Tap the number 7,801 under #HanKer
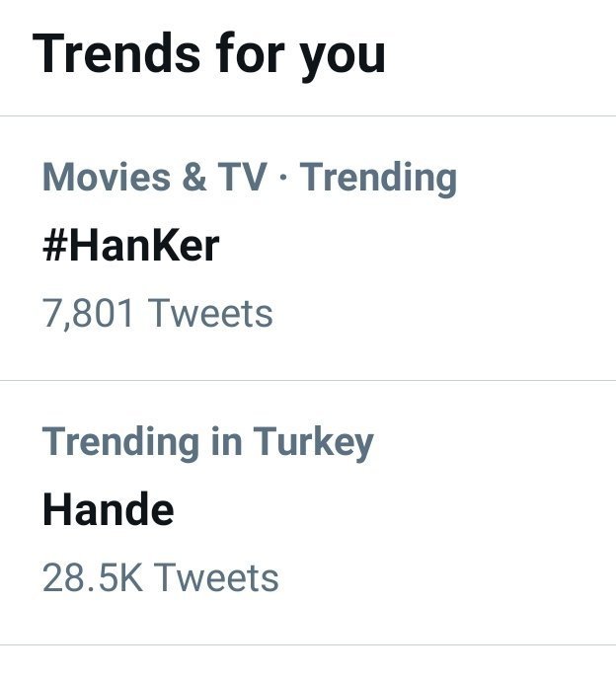 (89, 314)
